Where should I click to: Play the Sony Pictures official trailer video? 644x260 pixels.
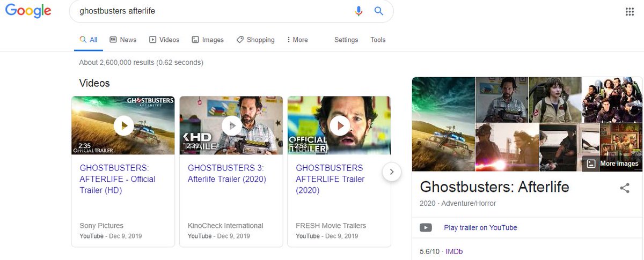(x=123, y=125)
